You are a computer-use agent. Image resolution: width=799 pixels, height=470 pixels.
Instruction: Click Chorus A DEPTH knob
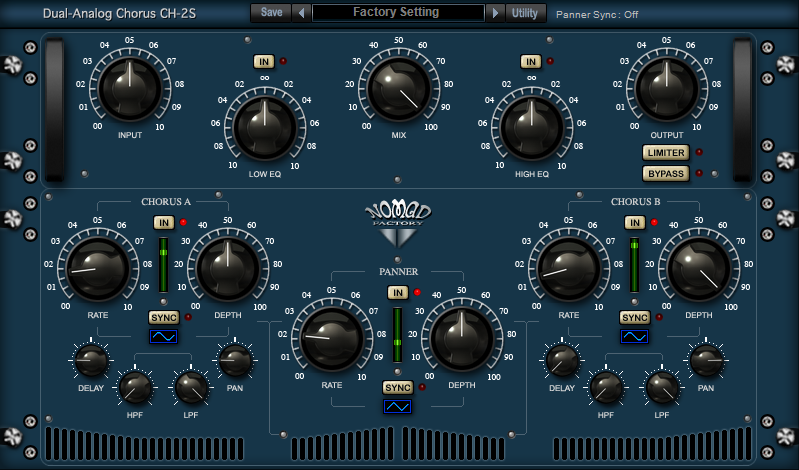pos(228,269)
